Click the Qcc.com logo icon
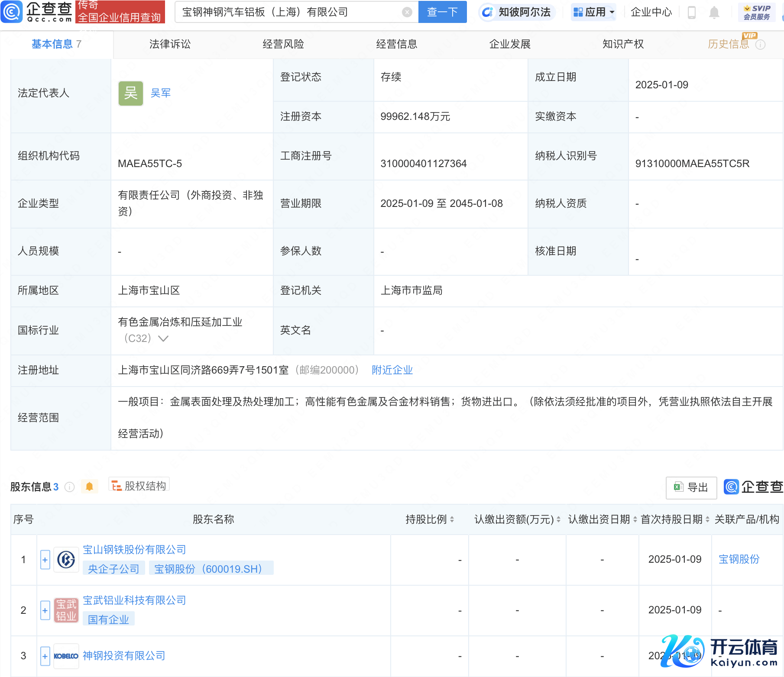The width and height of the screenshot is (784, 677). tap(12, 12)
